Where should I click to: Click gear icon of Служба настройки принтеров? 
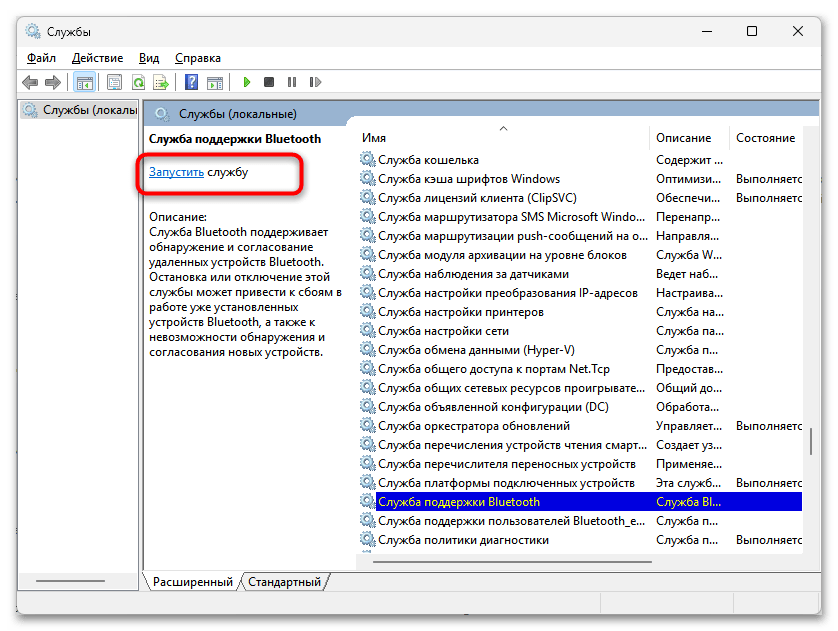coord(367,311)
